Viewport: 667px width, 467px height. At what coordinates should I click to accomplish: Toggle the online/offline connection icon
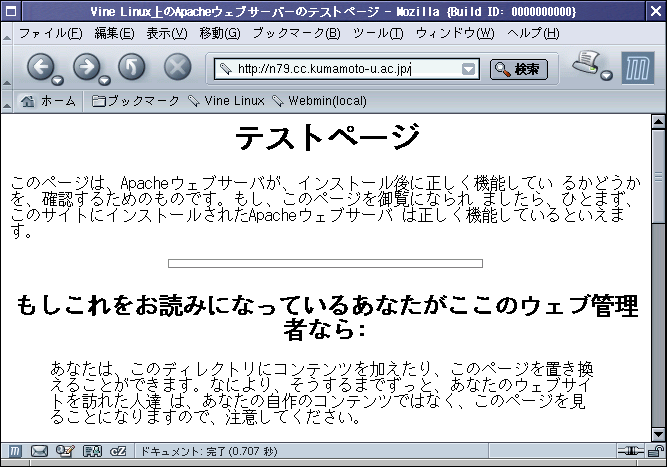pos(630,451)
